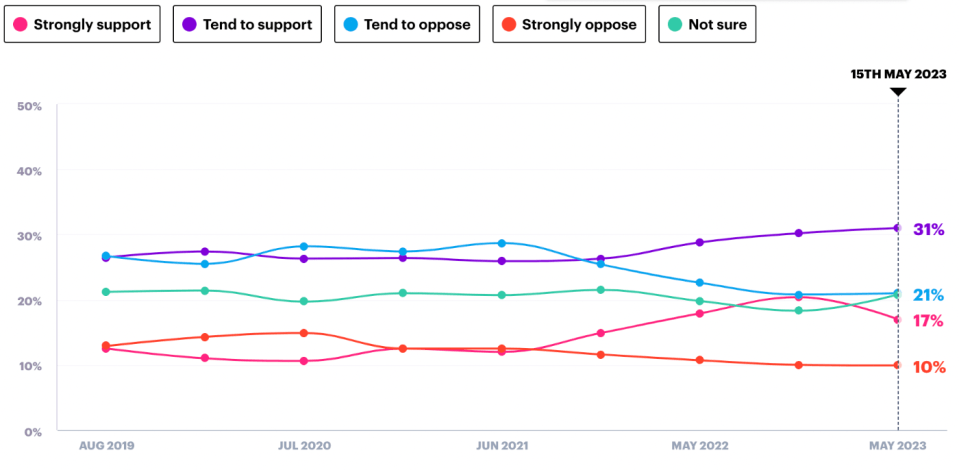Viewport: 959px width, 470px height.
Task: Hide the Not sure series via legend
Action: tap(707, 24)
